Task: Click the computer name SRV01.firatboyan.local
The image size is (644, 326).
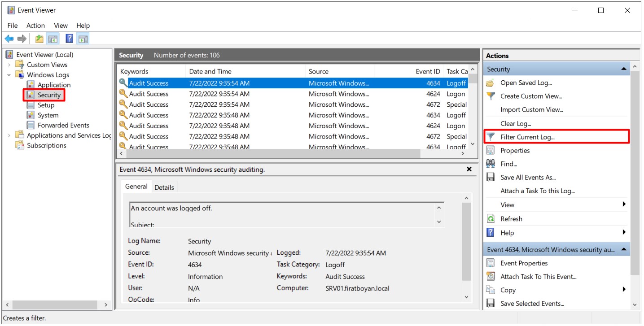Action: 357,288
